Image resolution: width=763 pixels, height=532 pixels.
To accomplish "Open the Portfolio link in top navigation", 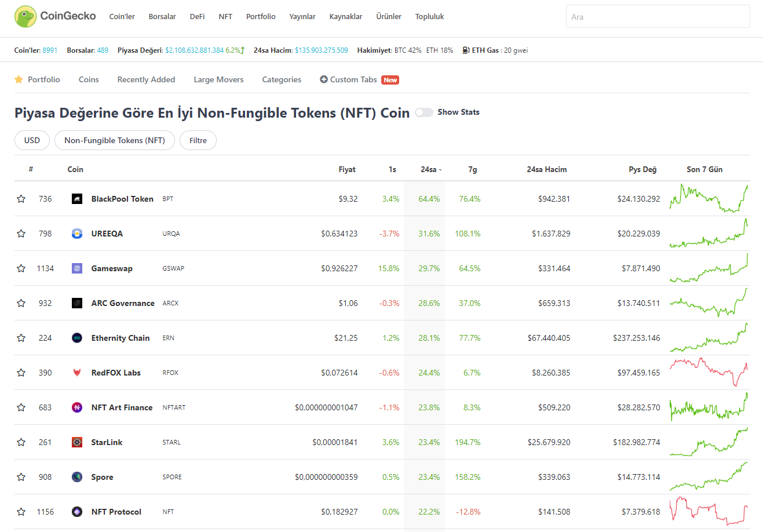I will (261, 17).
